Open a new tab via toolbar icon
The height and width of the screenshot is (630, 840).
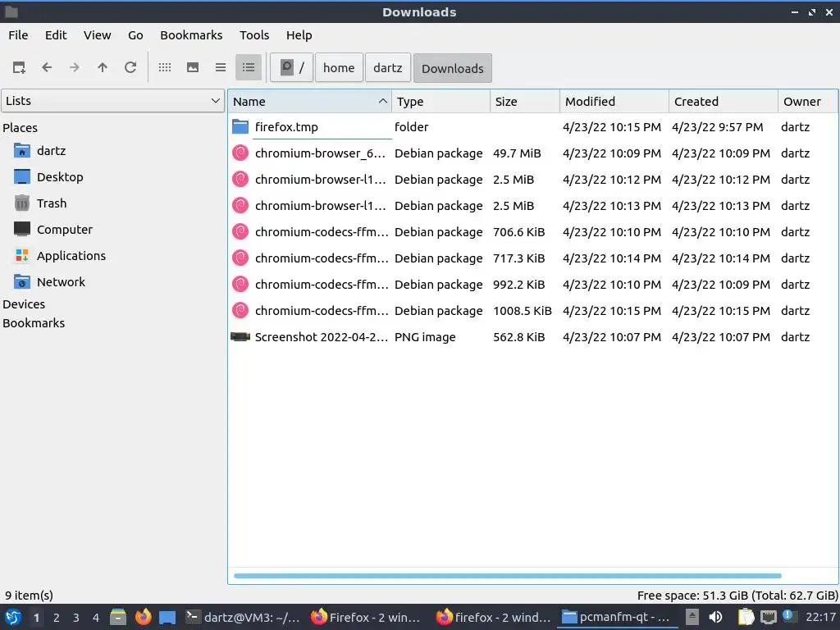tap(19, 67)
